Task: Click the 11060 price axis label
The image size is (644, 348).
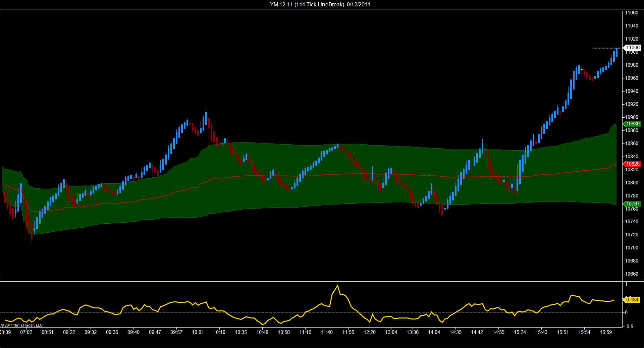Action: click(x=631, y=13)
